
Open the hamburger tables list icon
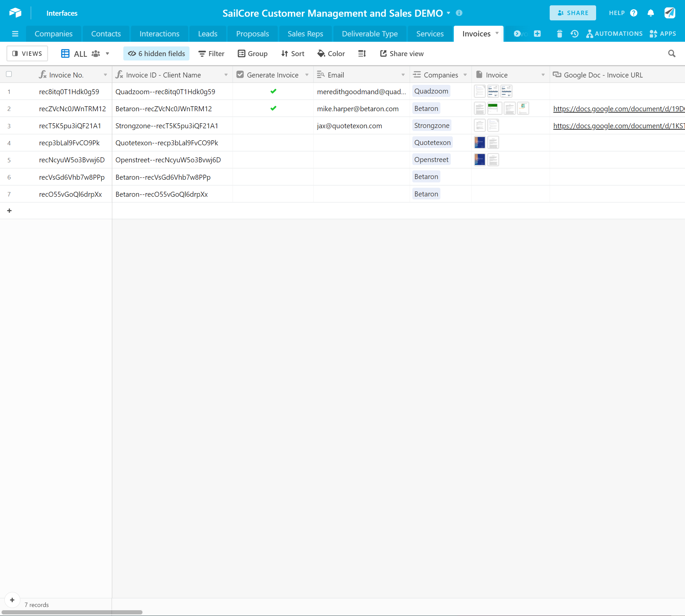[x=15, y=34]
